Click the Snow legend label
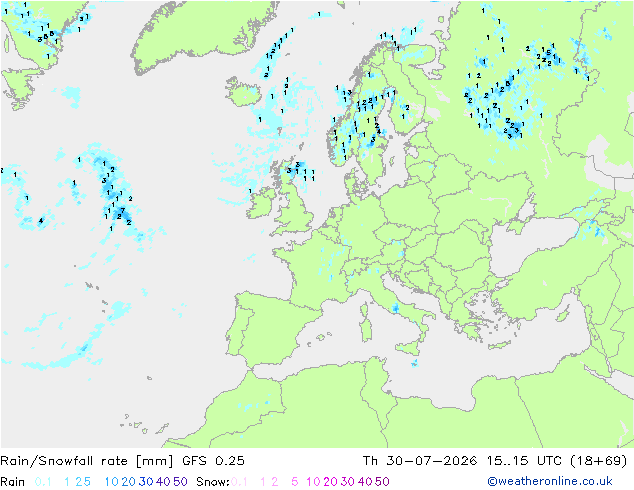The image size is (634, 490). [x=213, y=482]
